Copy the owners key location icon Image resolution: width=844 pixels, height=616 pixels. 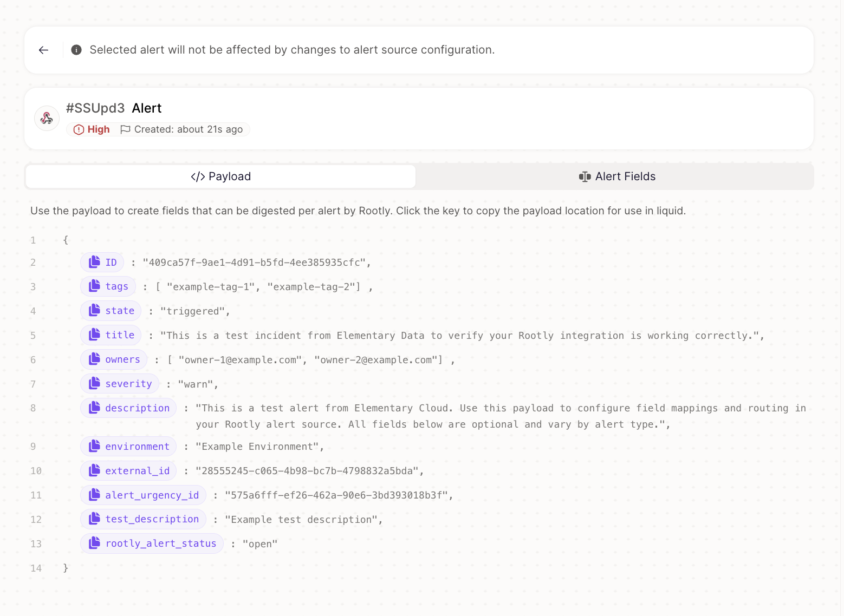point(95,359)
